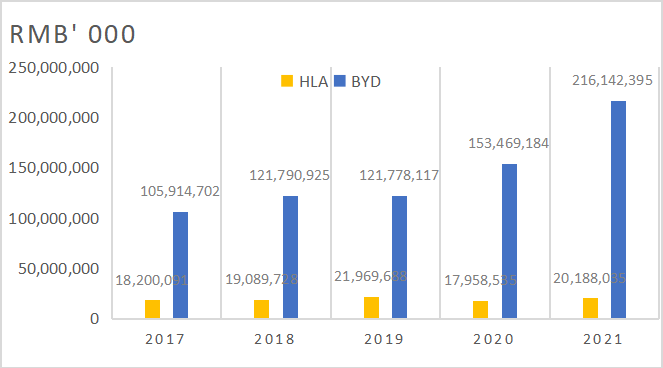Click the 2018 axis label
Screen dimensions: 663x368
tap(274, 339)
